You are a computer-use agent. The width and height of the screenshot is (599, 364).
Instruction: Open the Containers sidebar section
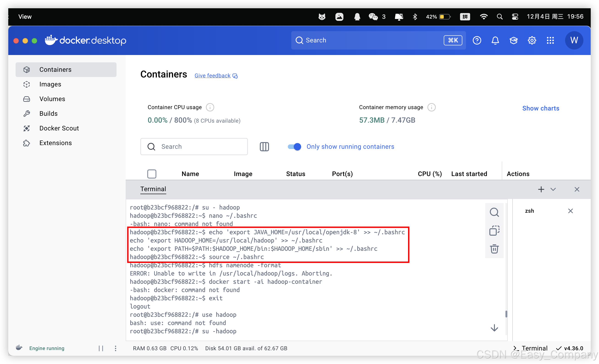click(66, 69)
